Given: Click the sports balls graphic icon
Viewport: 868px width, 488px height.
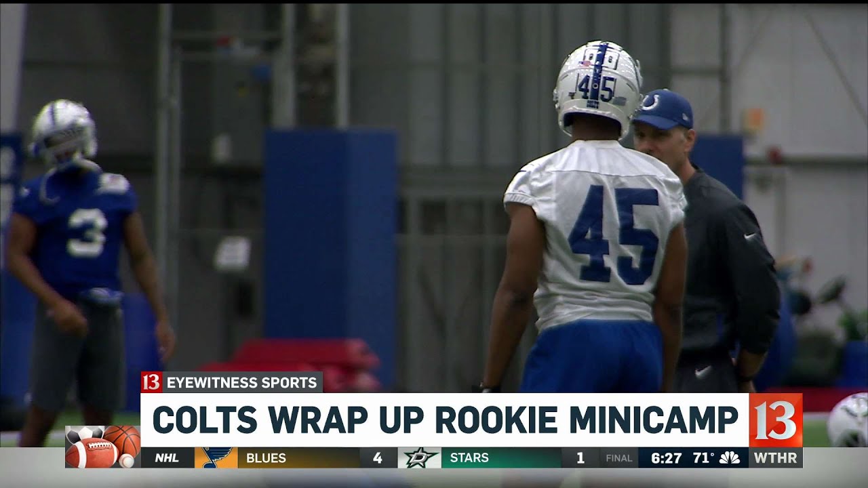Looking at the screenshot, I should tap(103, 447).
